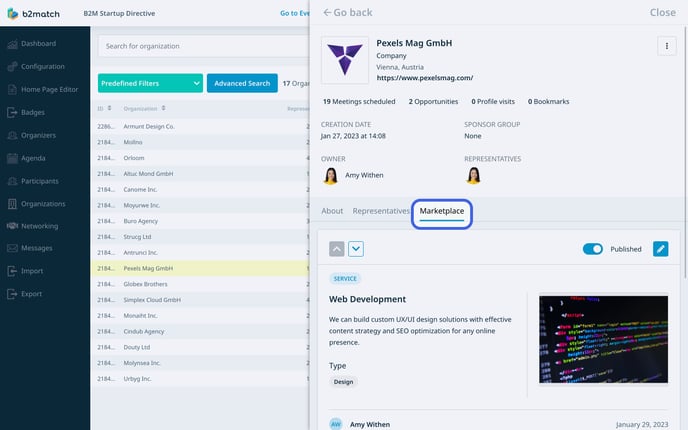
Task: Switch to the About tab
Action: point(332,211)
